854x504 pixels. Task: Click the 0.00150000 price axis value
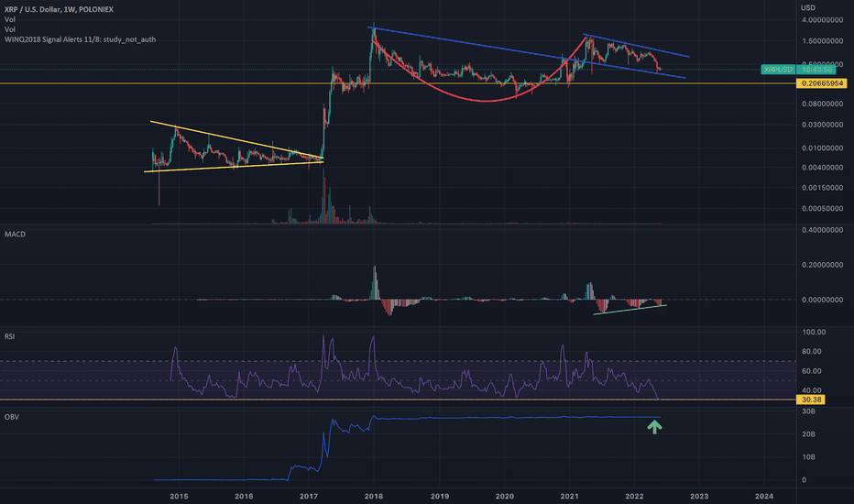pyautogui.click(x=822, y=188)
